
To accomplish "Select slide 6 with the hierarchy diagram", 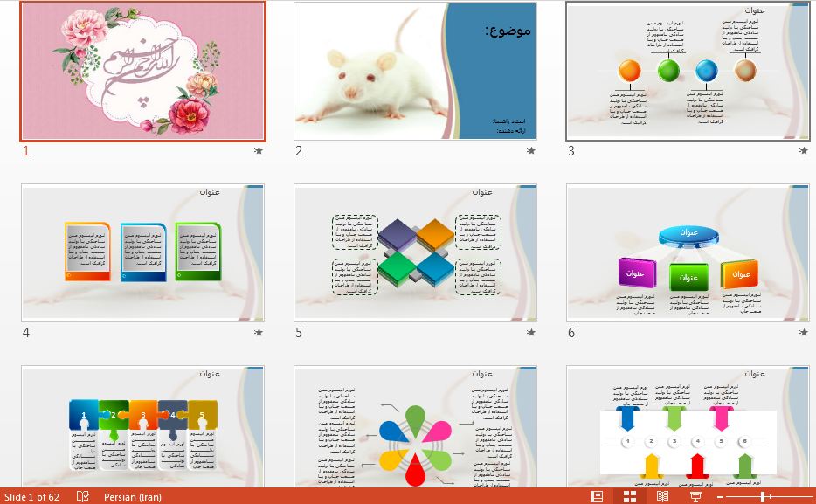I will (688, 252).
